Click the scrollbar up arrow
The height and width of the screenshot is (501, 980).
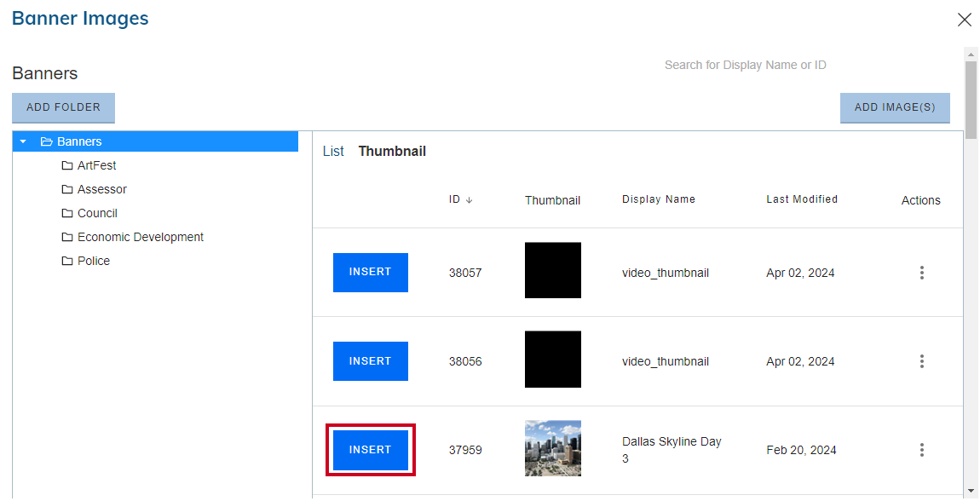point(971,55)
